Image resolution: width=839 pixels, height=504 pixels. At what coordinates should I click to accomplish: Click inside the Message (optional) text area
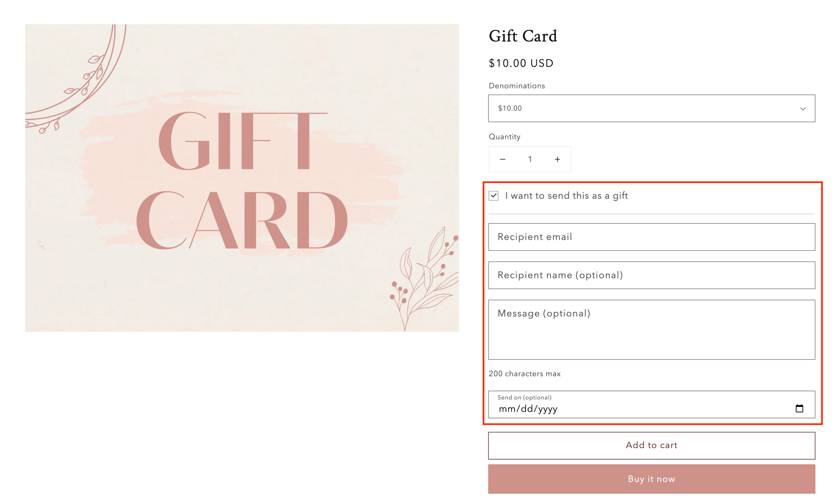pyautogui.click(x=651, y=330)
